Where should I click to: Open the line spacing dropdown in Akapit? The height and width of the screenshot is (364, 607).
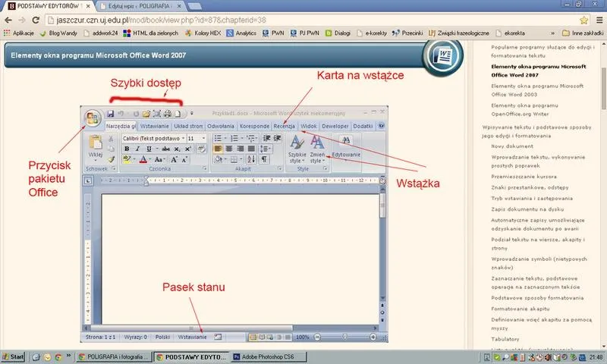coord(265,149)
